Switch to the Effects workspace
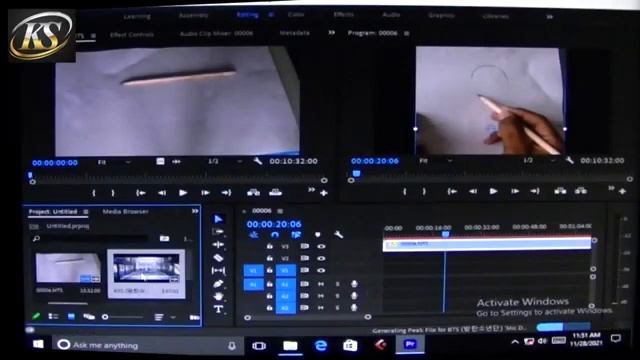The image size is (640, 360). tap(344, 15)
